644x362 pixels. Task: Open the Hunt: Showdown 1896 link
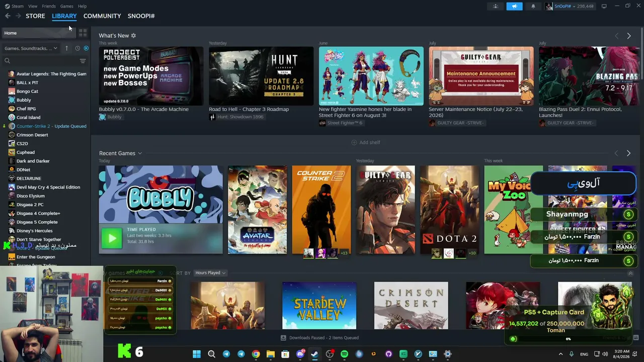[x=236, y=117]
